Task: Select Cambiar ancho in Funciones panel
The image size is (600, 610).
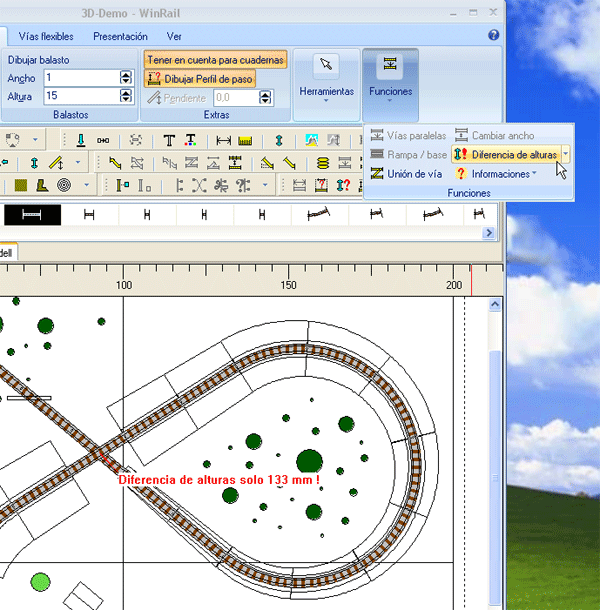Action: click(x=495, y=135)
